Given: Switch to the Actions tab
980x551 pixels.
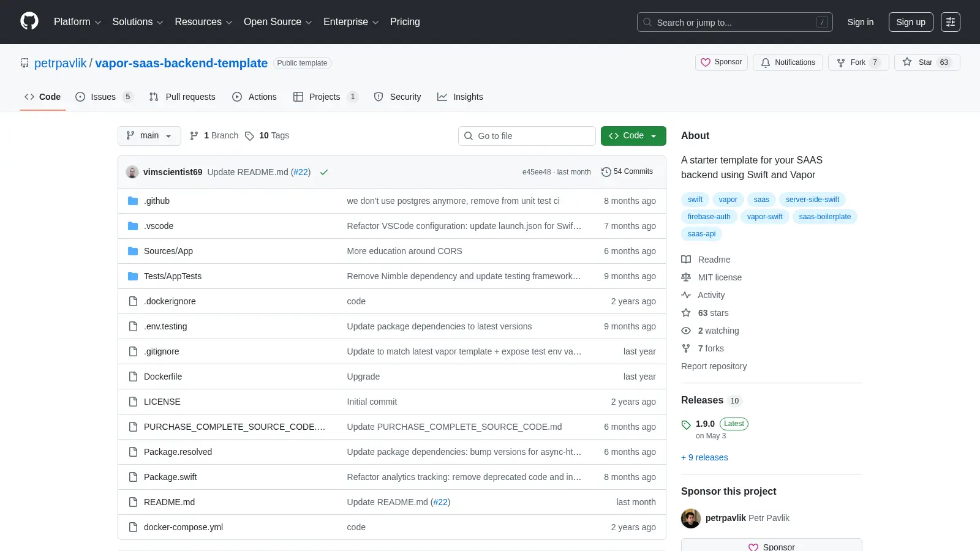Looking at the screenshot, I should 255,97.
